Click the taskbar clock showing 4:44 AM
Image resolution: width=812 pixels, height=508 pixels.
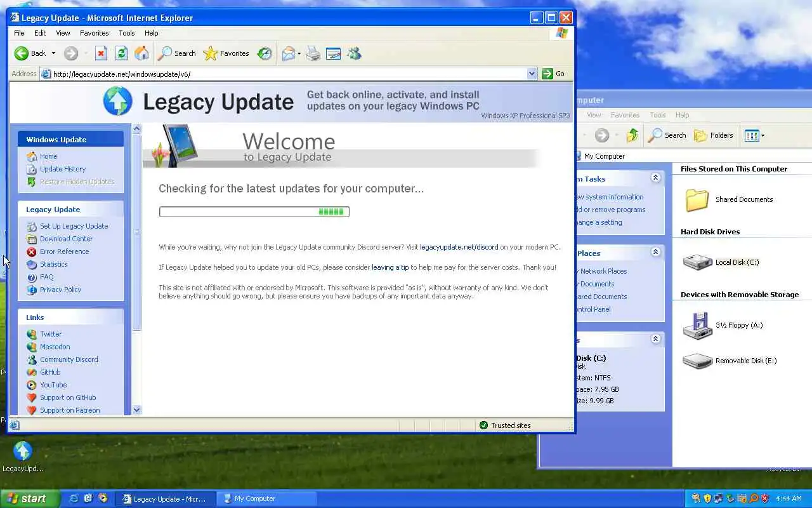click(x=789, y=498)
